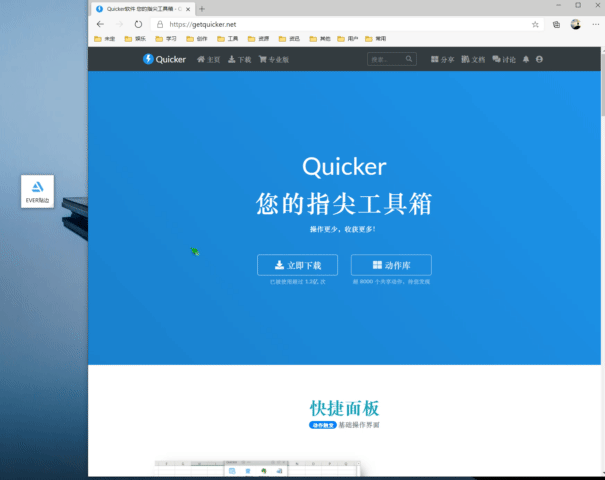Viewport: 605px width, 480px height.
Task: Open the user account icon in navbar
Action: [x=539, y=59]
